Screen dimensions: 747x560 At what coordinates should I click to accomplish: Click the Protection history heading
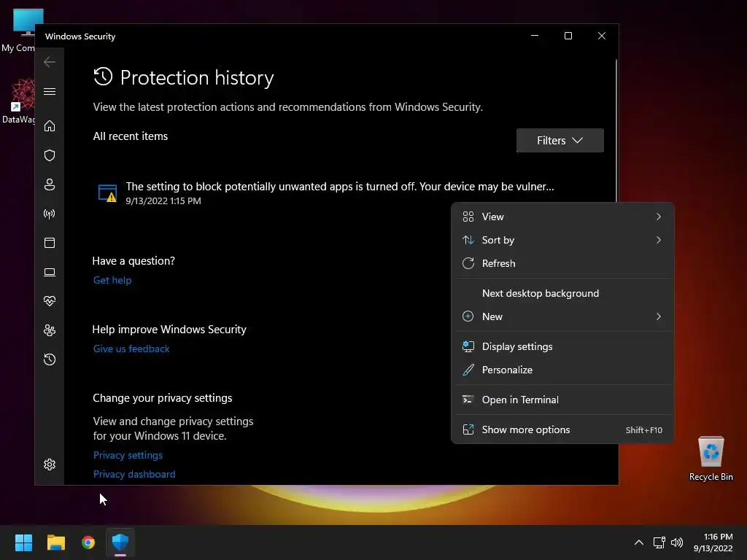click(197, 77)
